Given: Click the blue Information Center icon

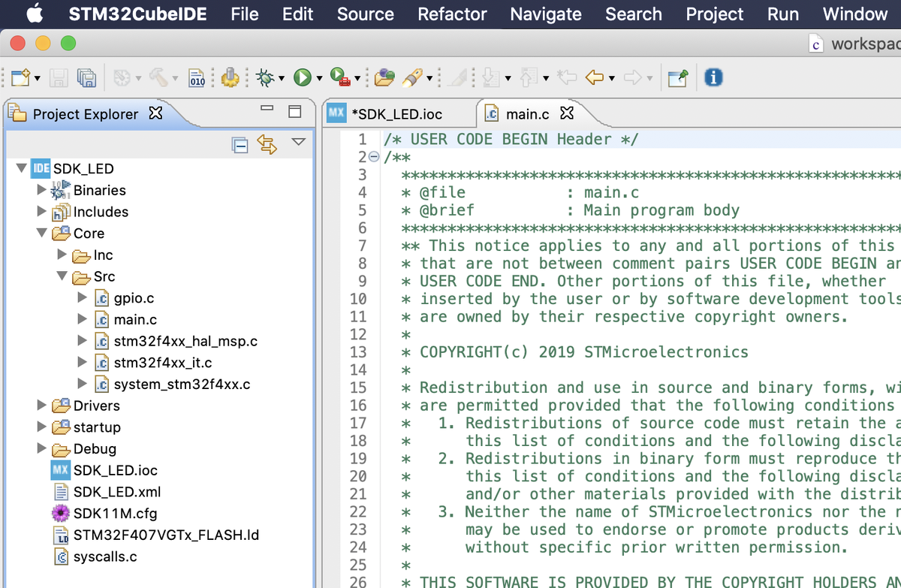Looking at the screenshot, I should (x=713, y=77).
